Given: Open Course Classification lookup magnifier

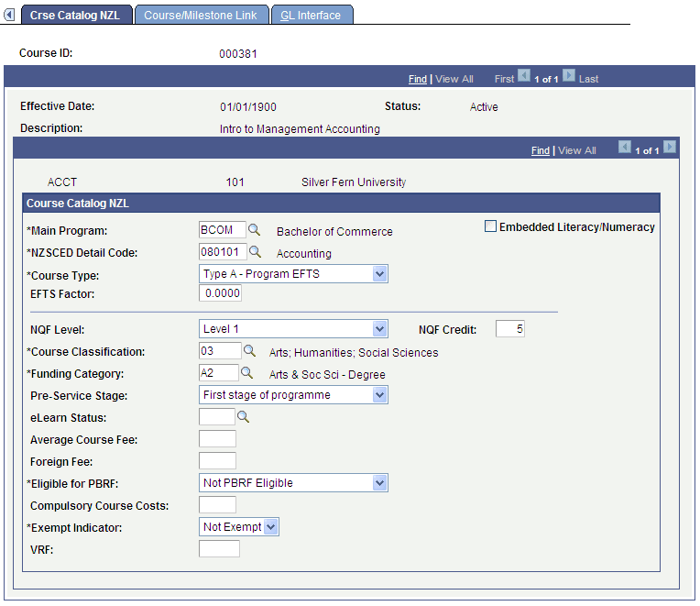Looking at the screenshot, I should click(249, 351).
